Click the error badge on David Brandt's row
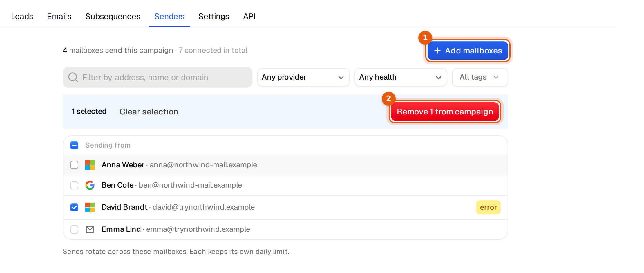This screenshot has width=644, height=273. coord(489,207)
